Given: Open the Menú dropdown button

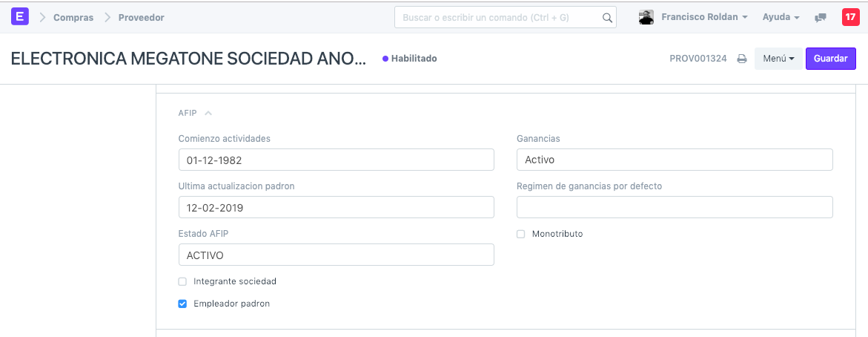Looking at the screenshot, I should pos(778,58).
